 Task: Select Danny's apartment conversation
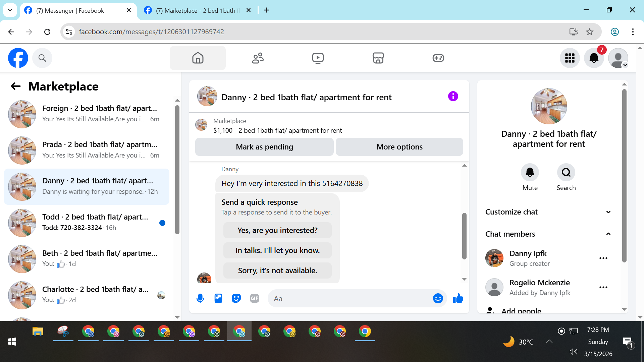[87, 186]
